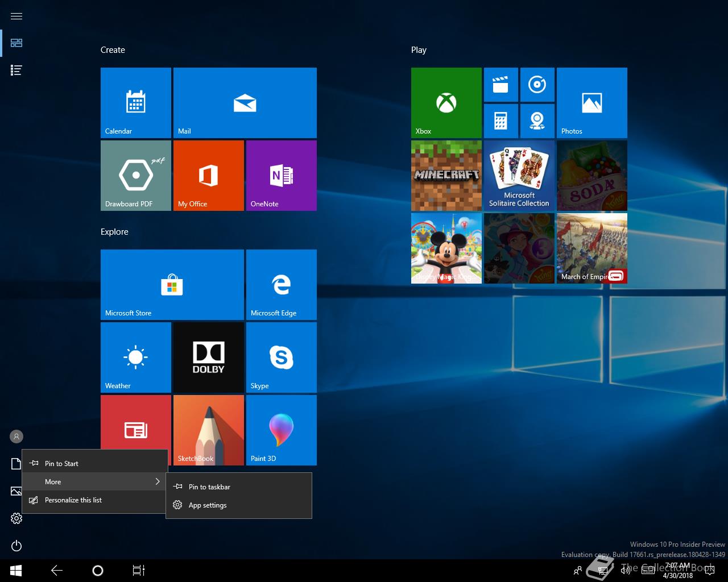Open March of Empires tile

[592, 248]
